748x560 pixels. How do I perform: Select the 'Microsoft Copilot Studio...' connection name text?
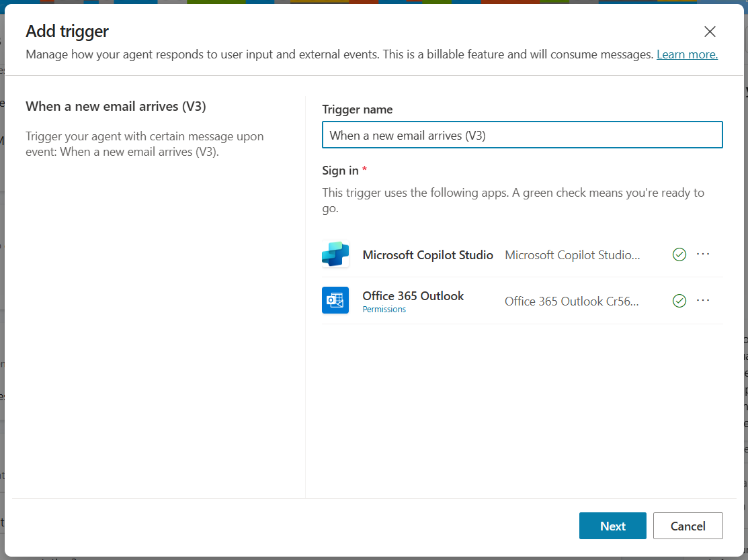tap(572, 255)
